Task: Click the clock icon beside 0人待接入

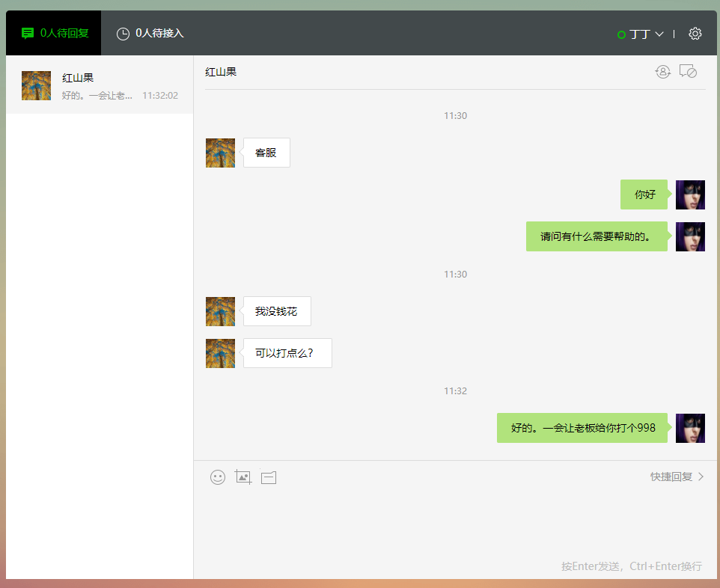Action: [x=123, y=34]
